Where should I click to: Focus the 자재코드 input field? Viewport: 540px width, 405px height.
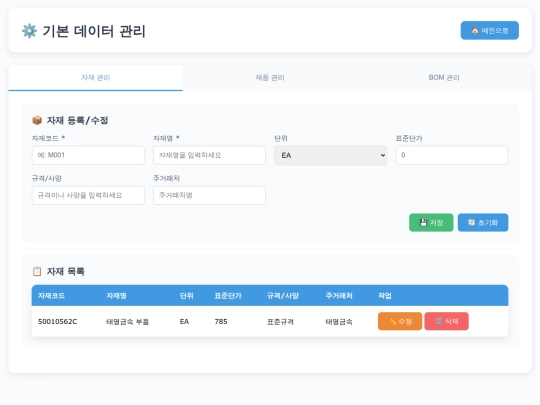click(88, 155)
